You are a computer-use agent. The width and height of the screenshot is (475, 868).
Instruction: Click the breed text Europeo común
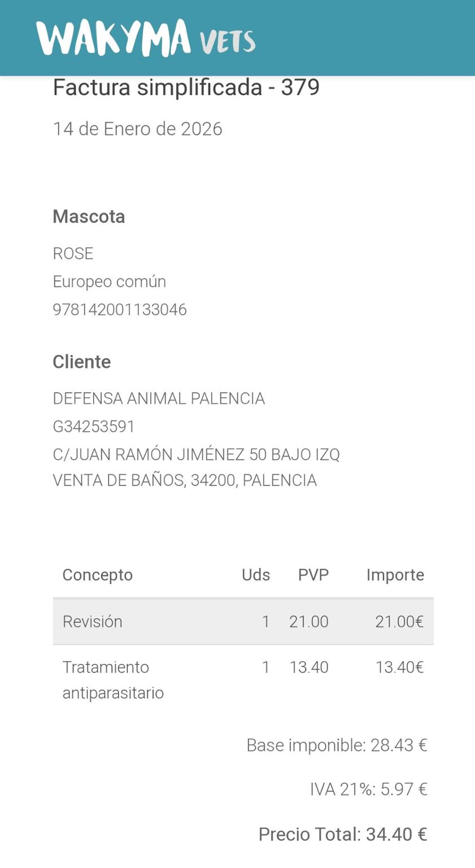[x=109, y=281]
